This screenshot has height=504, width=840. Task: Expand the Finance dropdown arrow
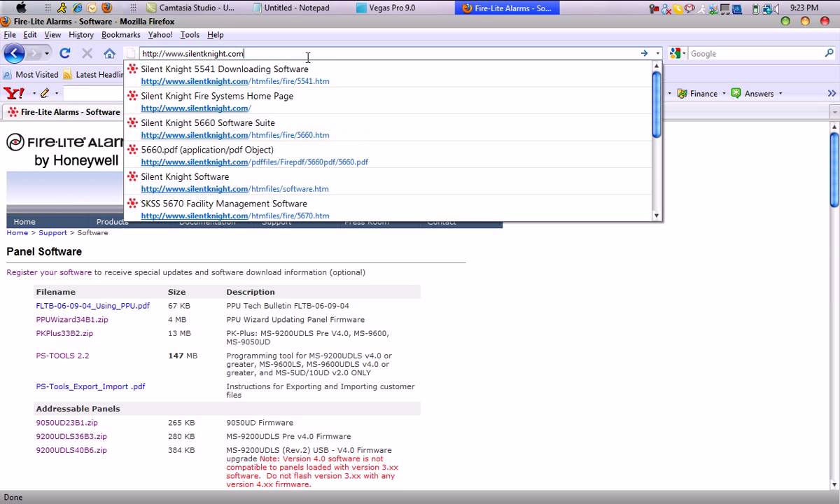(x=724, y=93)
